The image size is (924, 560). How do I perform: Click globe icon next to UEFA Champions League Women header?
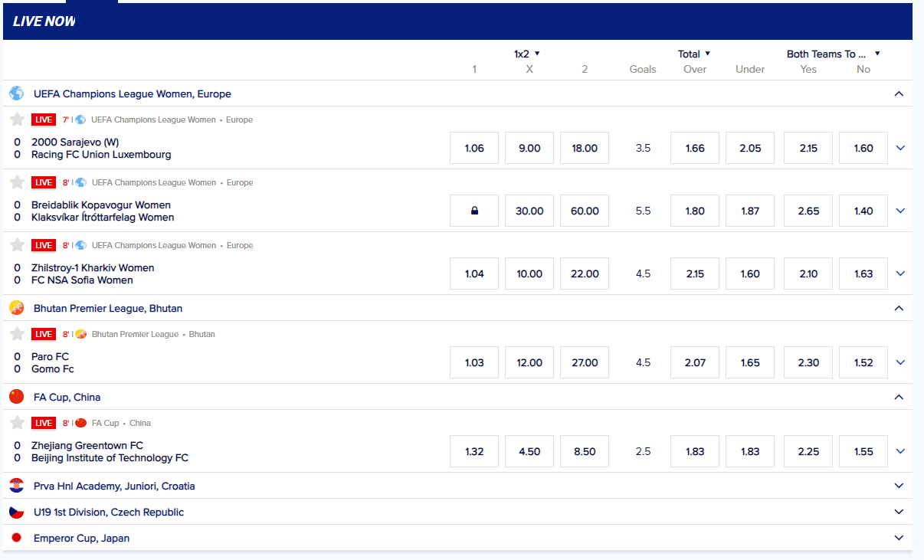(x=17, y=93)
